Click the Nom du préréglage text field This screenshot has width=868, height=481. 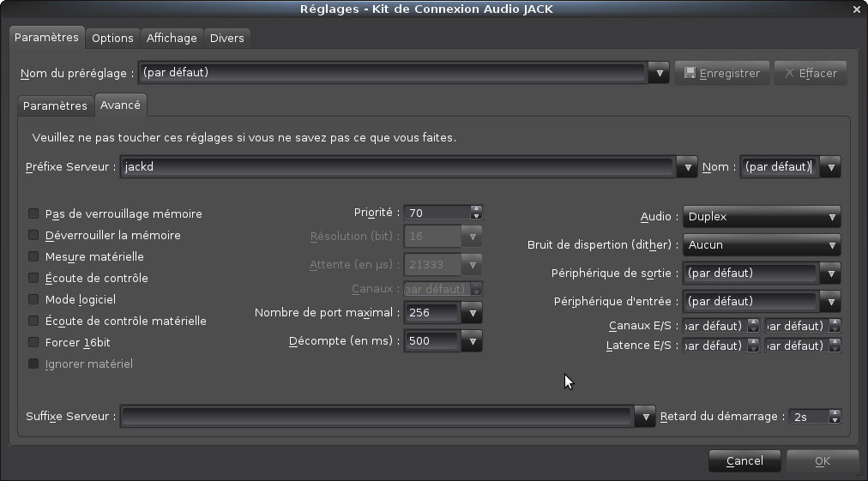coord(393,73)
